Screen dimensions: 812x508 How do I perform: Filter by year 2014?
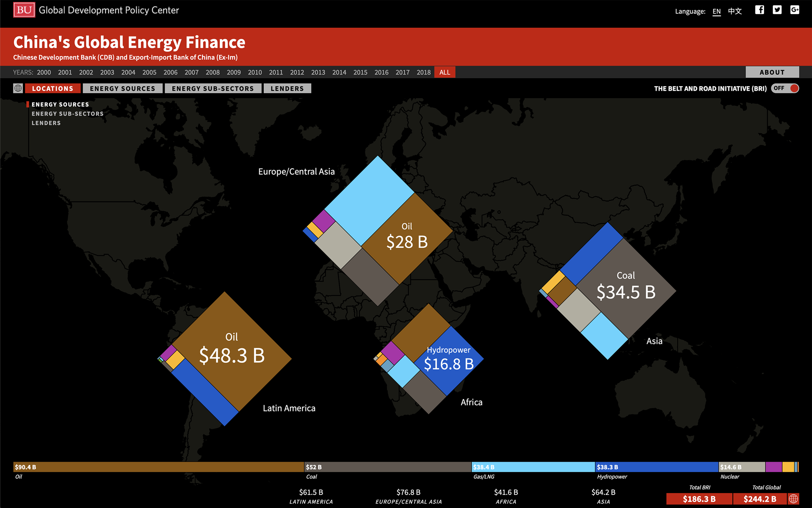[339, 72]
